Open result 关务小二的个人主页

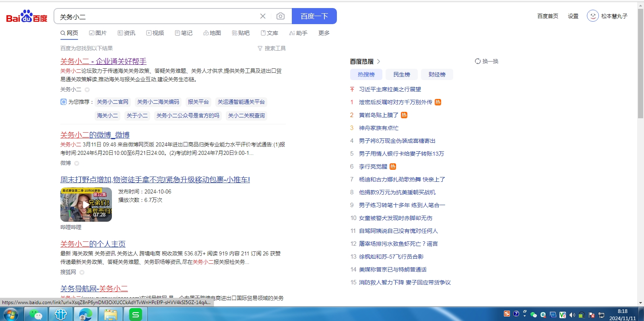click(x=93, y=244)
